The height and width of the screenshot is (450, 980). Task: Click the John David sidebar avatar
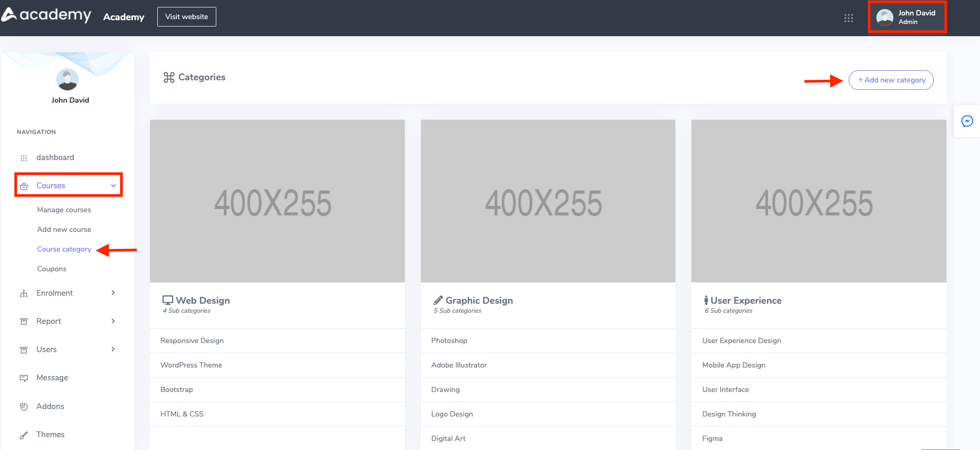67,79
